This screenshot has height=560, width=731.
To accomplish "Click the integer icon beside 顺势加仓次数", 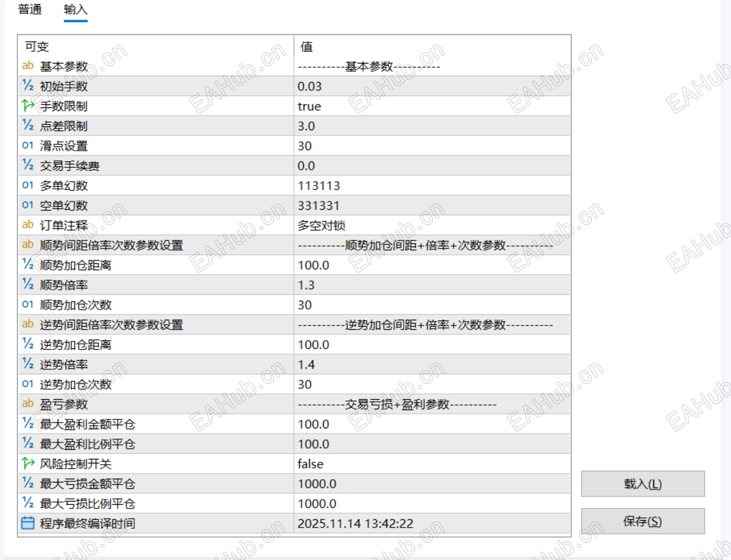I will (x=28, y=304).
